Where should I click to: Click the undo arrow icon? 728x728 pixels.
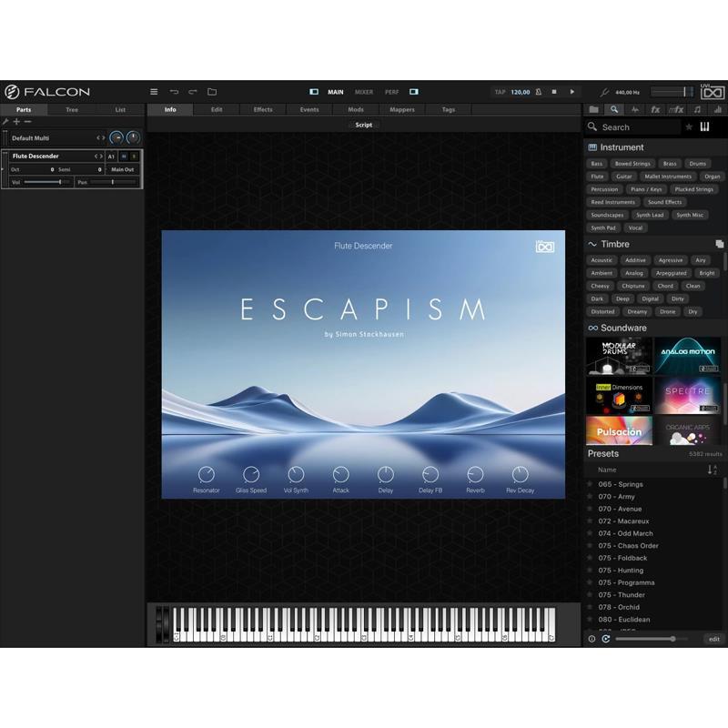pyautogui.click(x=174, y=92)
